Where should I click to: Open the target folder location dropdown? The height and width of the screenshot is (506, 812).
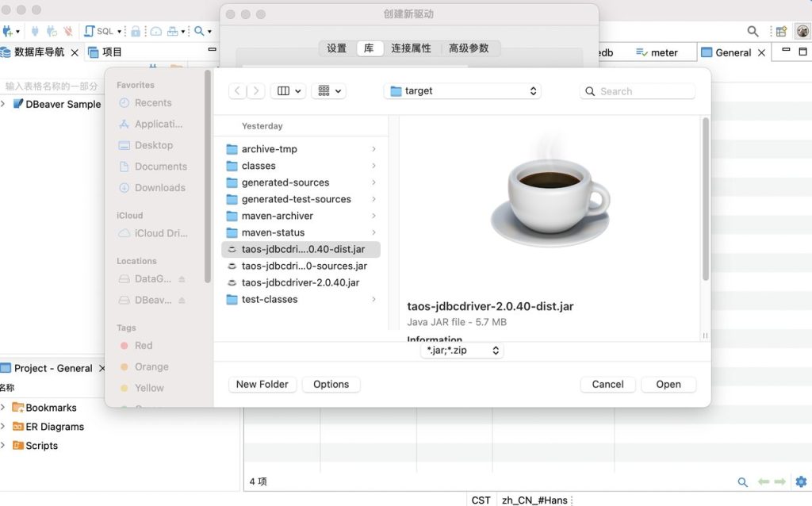coord(462,90)
